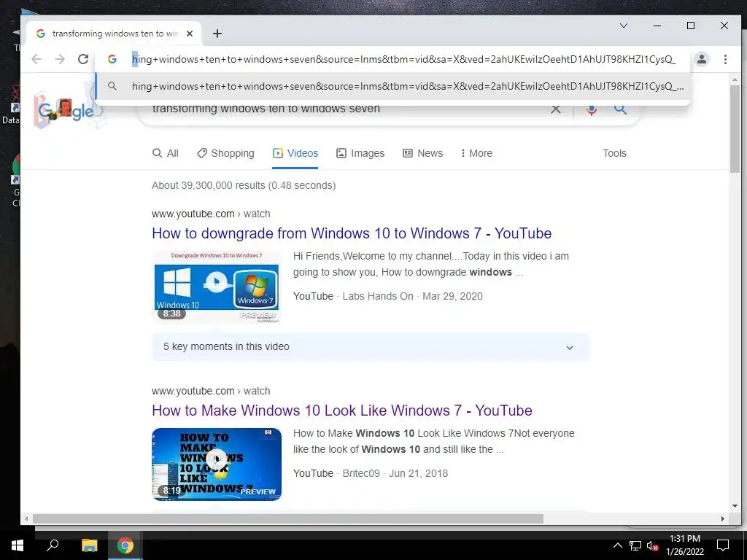Close the 'transforming windows ten' tab

click(x=190, y=34)
